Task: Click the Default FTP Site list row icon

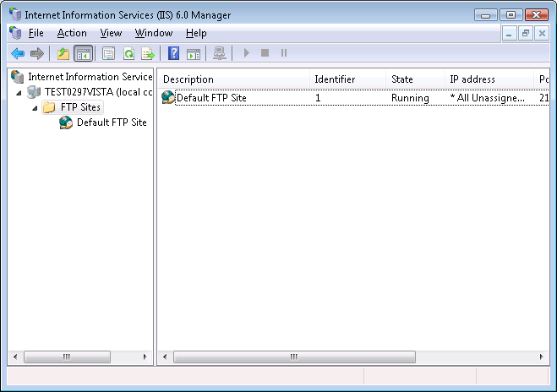Action: [168, 97]
